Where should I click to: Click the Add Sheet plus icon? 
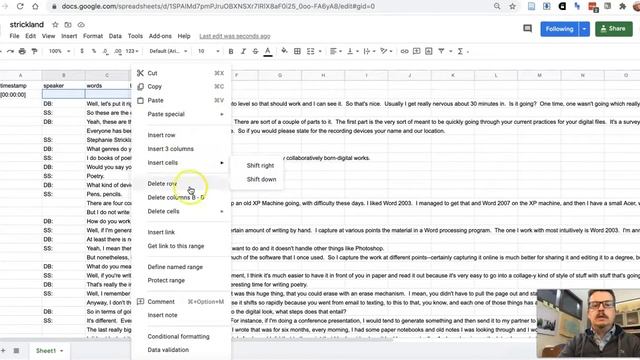click(3, 351)
